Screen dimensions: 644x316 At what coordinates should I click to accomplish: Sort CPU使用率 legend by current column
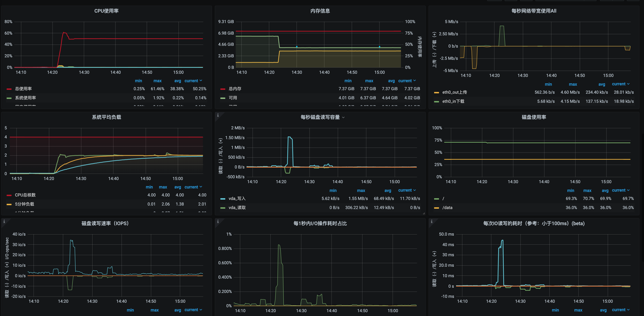click(193, 81)
